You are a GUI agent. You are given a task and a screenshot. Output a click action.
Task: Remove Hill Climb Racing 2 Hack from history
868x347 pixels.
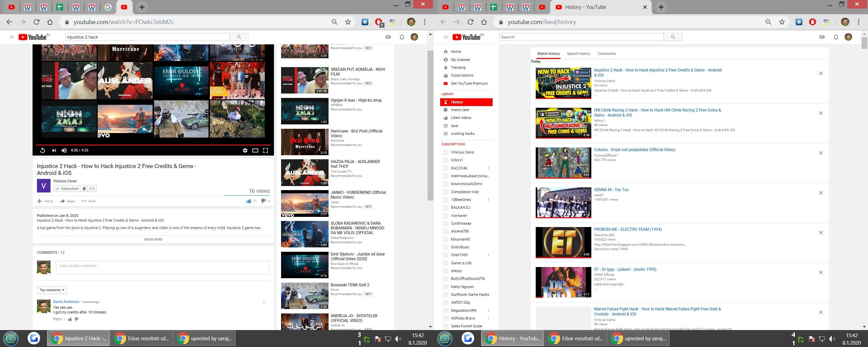coord(821,113)
